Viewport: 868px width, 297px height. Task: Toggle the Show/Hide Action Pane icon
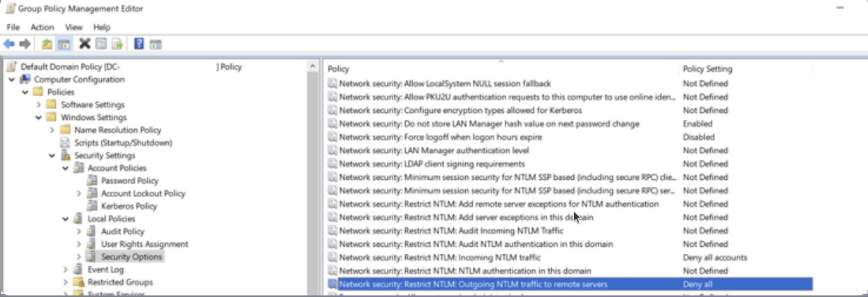click(155, 45)
